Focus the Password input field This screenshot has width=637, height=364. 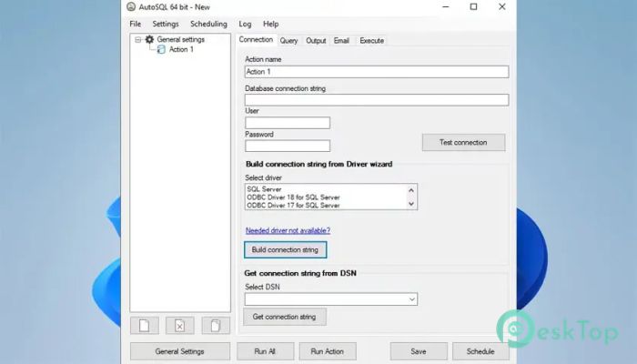coord(288,146)
